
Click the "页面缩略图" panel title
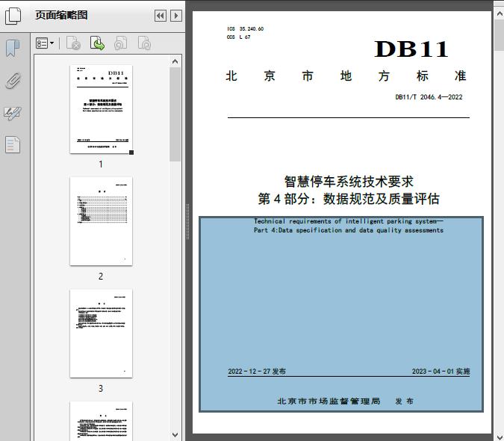point(61,15)
